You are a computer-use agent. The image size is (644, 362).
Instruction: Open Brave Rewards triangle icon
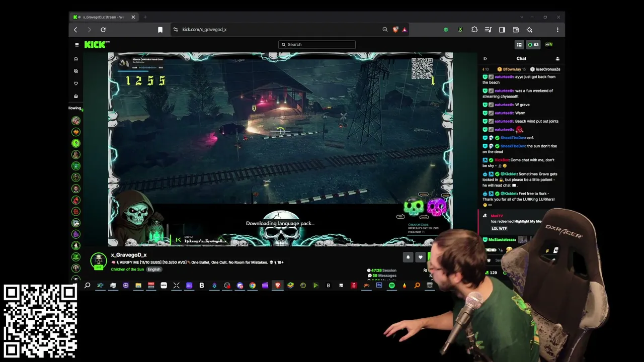point(404,30)
